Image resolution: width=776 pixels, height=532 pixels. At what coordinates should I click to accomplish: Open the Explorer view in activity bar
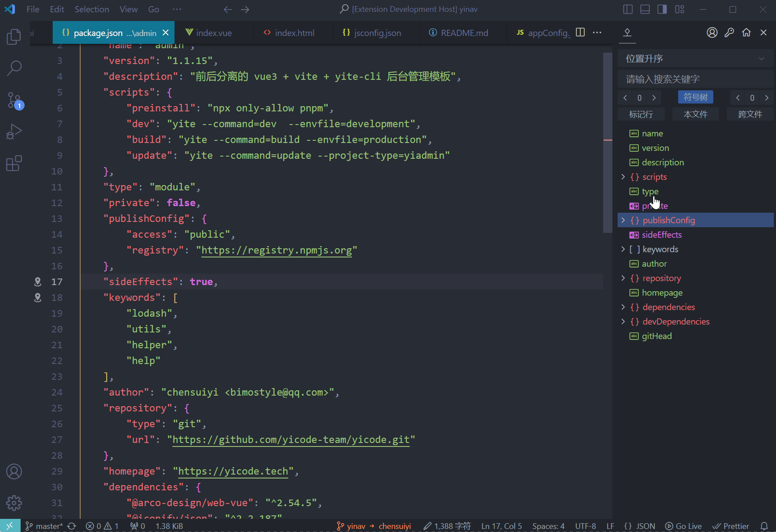coord(14,36)
